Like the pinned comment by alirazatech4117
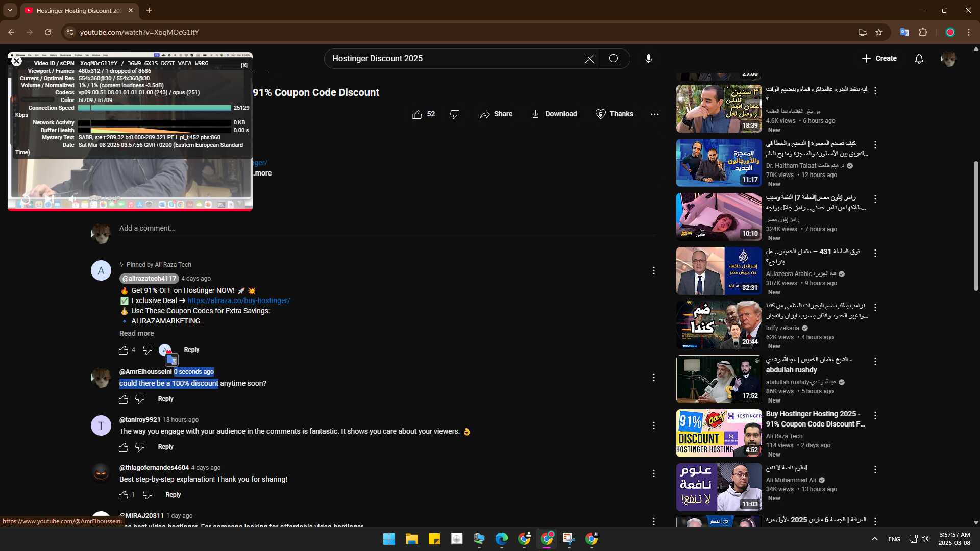The width and height of the screenshot is (980, 551). pos(124,350)
